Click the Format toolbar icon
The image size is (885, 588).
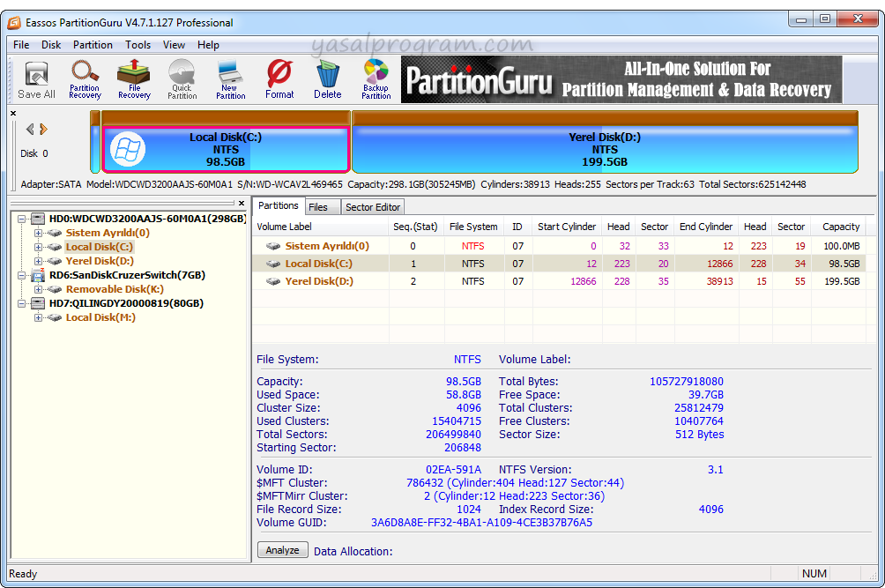coord(279,79)
